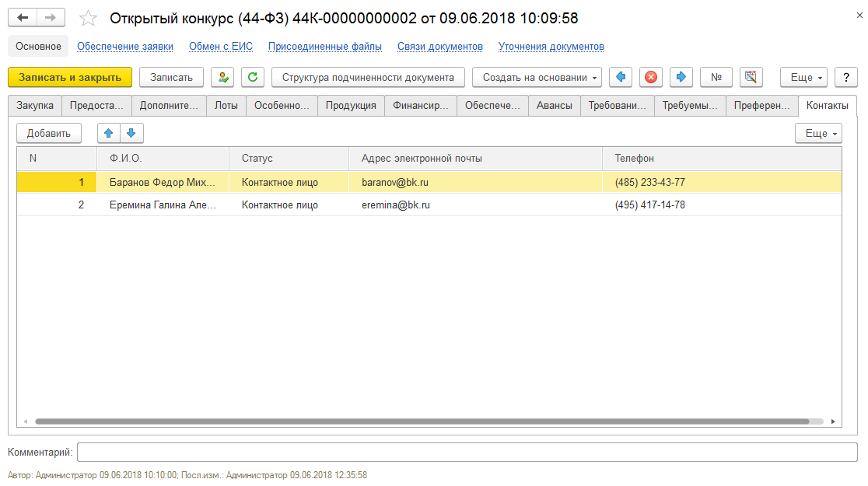The image size is (868, 486).
Task: Click Контактное лицо status in Баранов row
Action: click(x=289, y=182)
